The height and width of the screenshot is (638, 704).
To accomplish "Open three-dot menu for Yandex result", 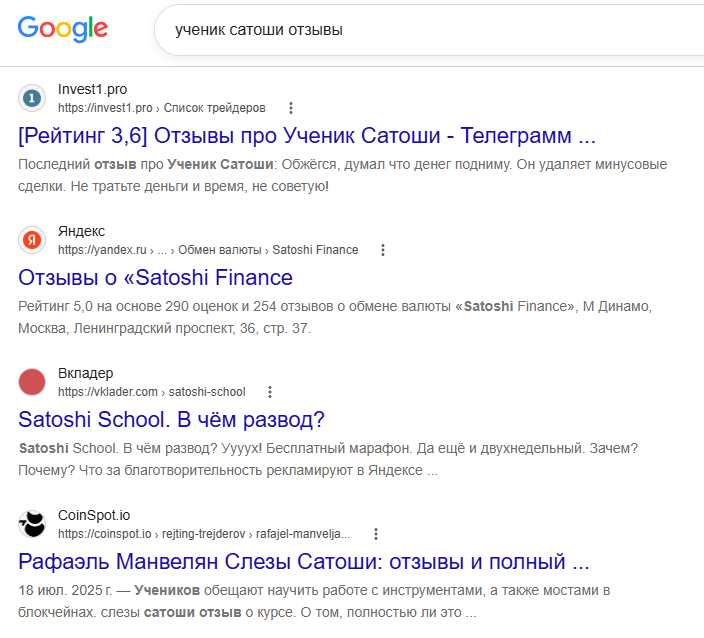I will [383, 250].
